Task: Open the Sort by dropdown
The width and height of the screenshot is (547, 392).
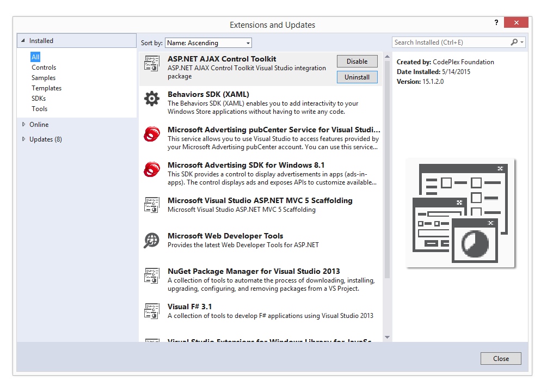Action: [208, 43]
